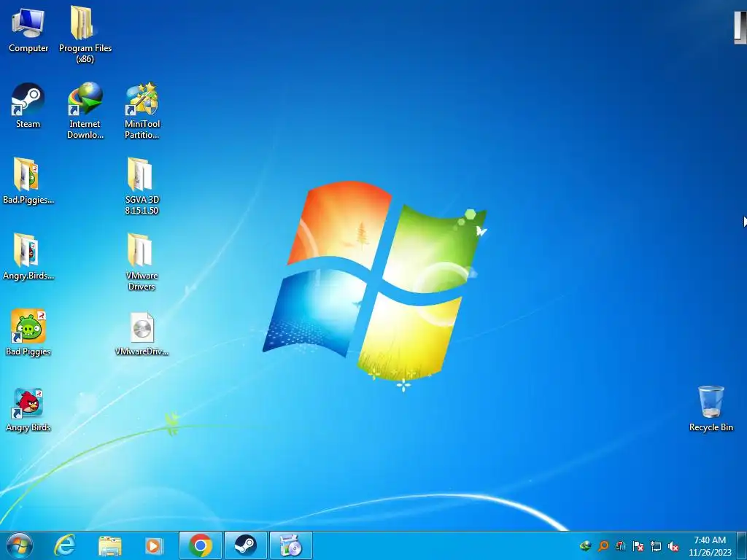Screen dimensions: 747x560
Task: Select the Recycle Bin icon
Action: pos(711,408)
